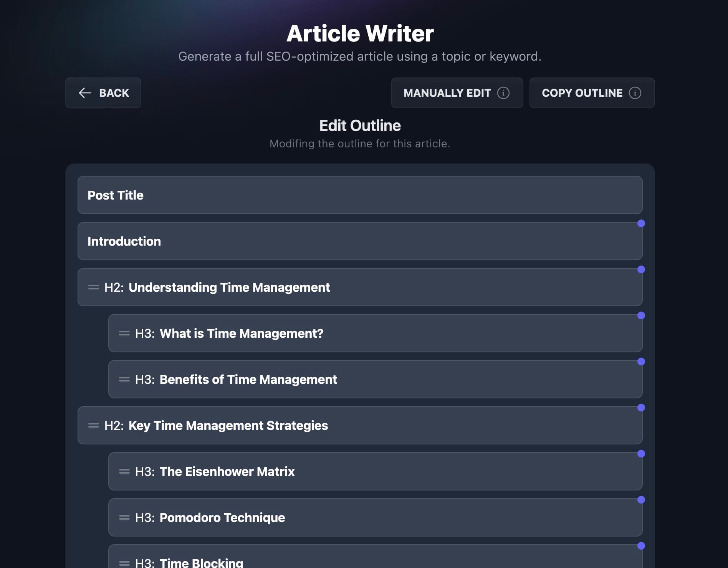Toggle the indicator next to The Eisenhower Matrix
Viewport: 728px width, 568px height.
(641, 453)
